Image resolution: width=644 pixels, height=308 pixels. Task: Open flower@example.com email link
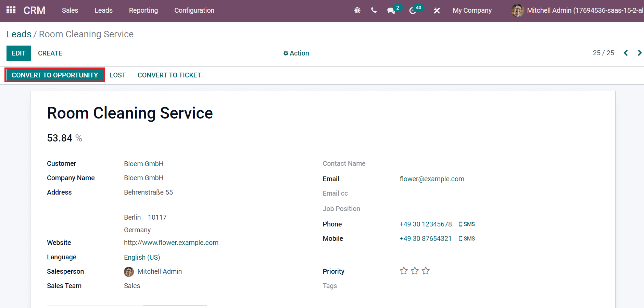pos(432,179)
